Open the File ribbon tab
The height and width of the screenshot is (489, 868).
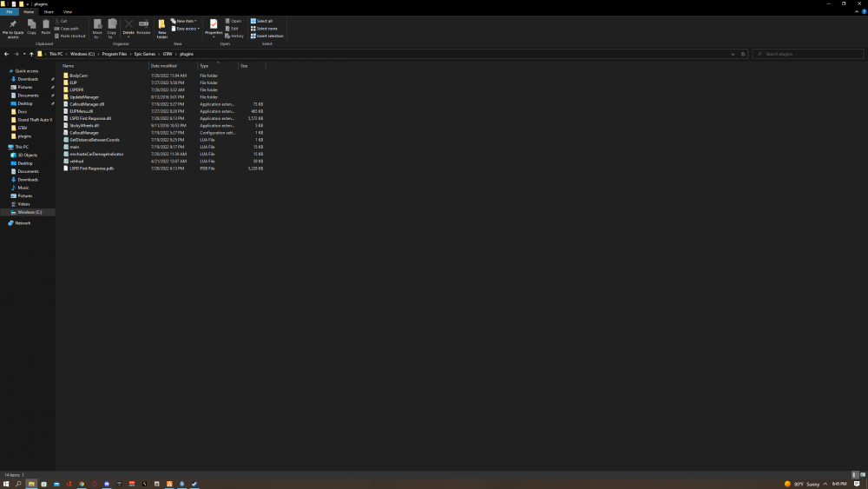click(10, 11)
